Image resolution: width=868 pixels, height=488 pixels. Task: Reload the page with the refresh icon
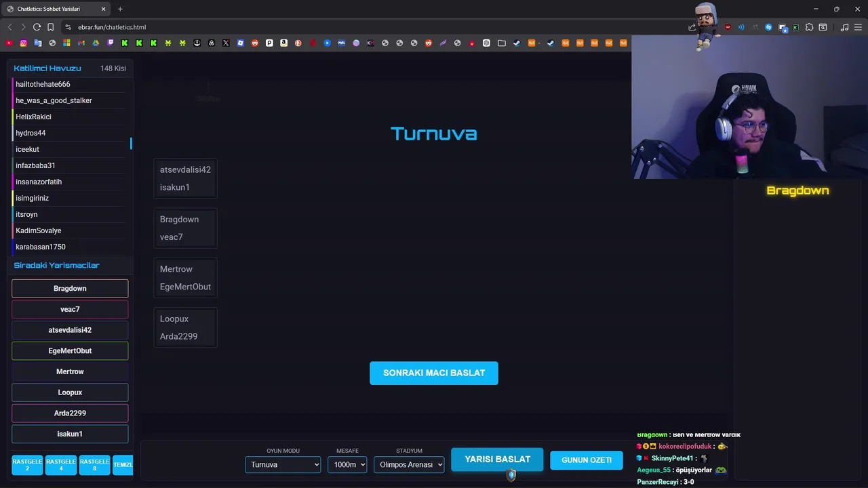pos(37,27)
